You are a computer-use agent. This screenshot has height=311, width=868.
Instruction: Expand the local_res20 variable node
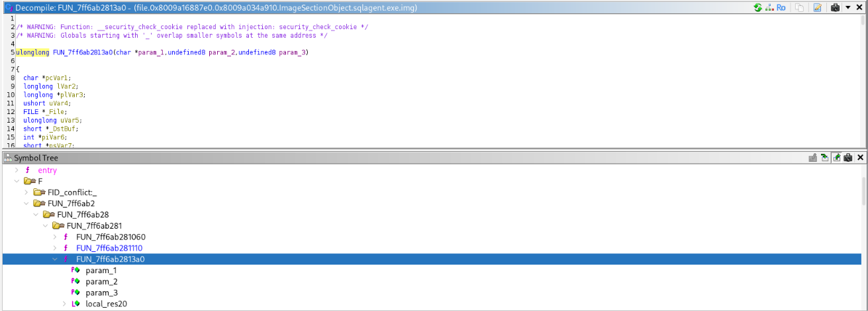[x=64, y=304]
